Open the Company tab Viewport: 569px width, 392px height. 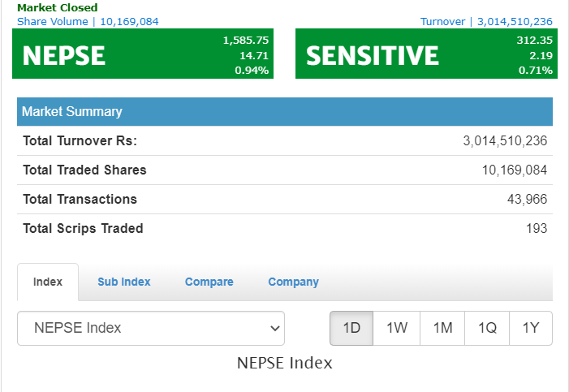coord(293,282)
